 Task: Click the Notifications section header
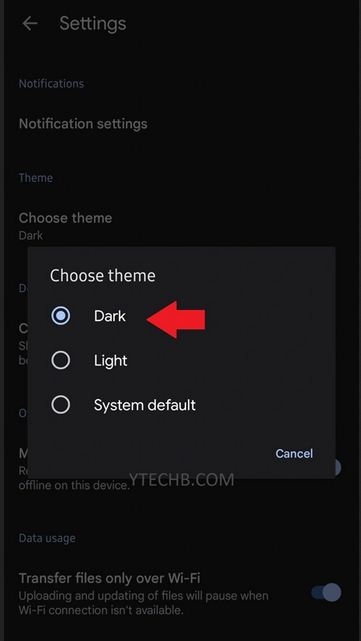click(x=52, y=83)
